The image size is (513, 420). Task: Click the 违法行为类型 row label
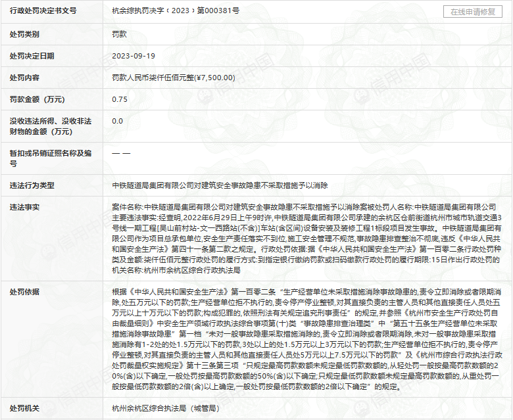coord(32,185)
